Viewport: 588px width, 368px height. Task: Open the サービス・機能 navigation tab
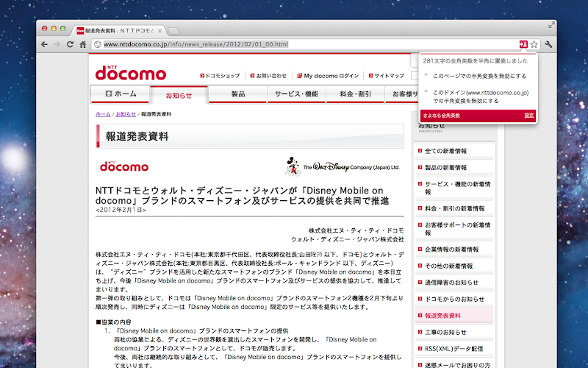pos(296,94)
